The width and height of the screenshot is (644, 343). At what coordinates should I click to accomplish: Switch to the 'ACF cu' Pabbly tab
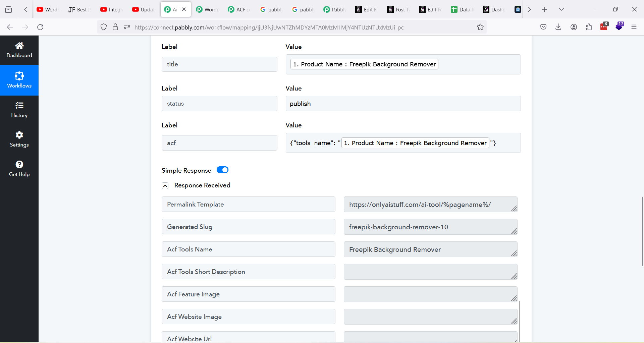pyautogui.click(x=239, y=9)
